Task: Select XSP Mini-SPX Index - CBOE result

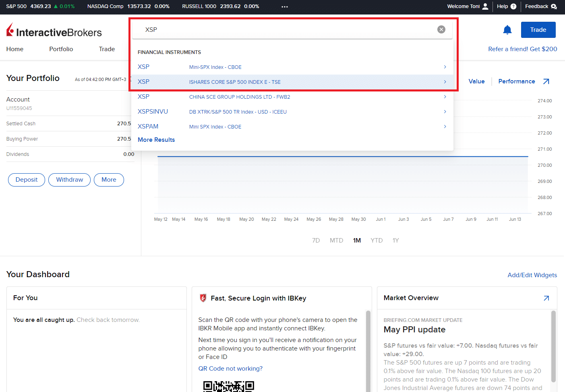Action: (292, 67)
